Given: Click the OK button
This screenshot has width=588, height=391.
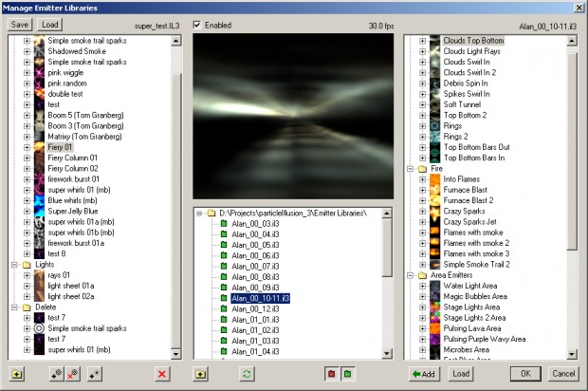Looking at the screenshot, I should point(525,374).
